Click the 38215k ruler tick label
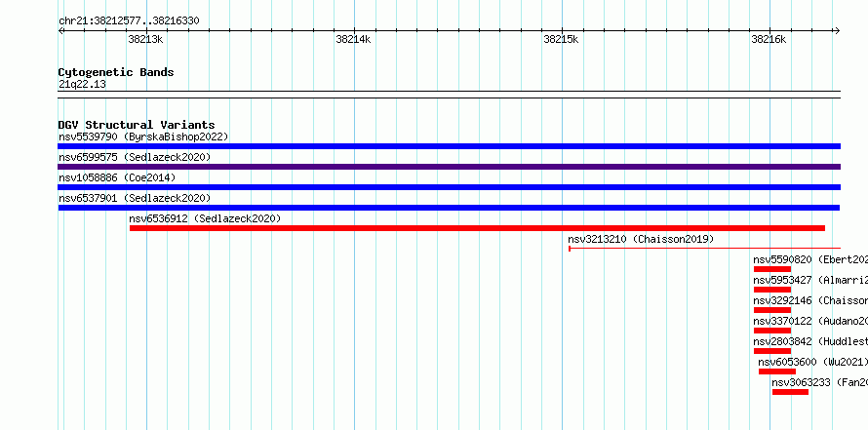Viewport: 868px width, 430px height. click(561, 39)
